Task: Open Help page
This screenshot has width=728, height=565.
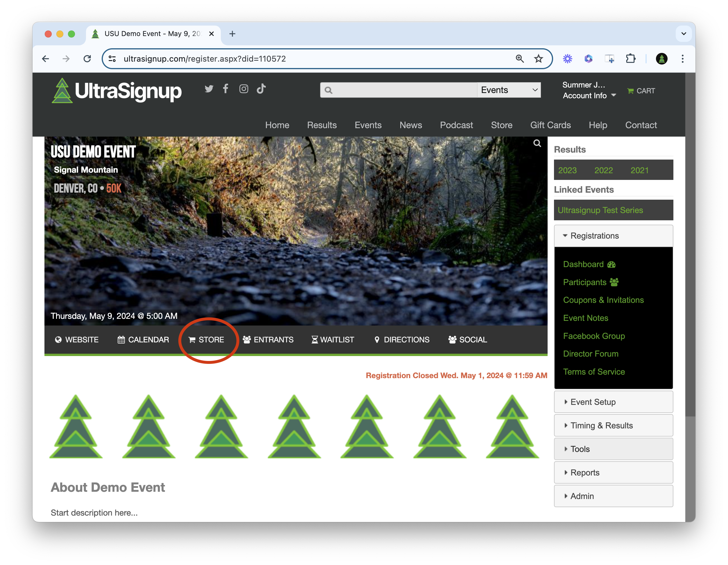Action: click(598, 125)
